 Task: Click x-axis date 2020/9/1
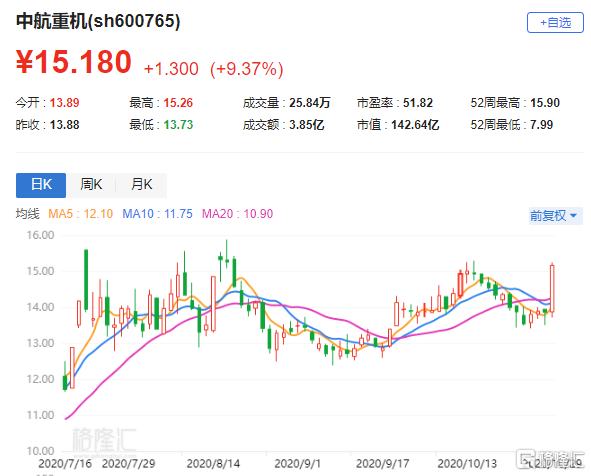point(297,464)
